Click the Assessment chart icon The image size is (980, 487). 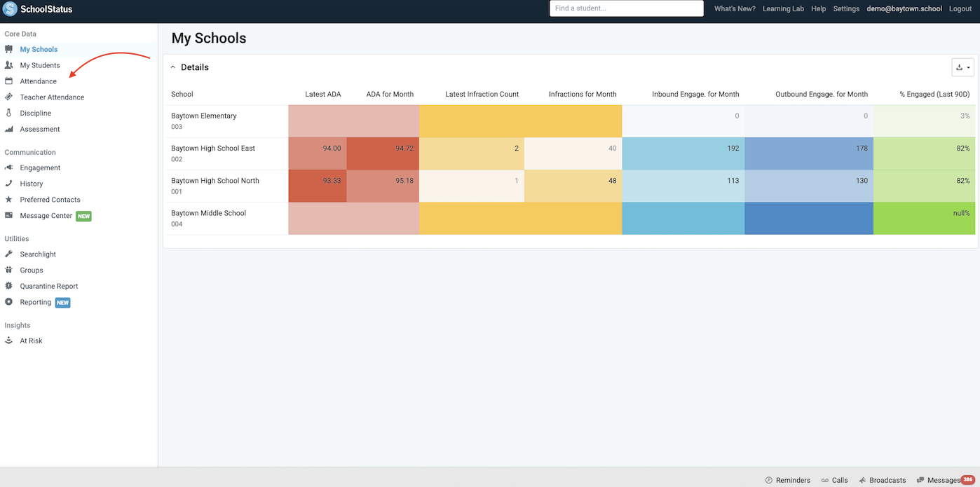pyautogui.click(x=9, y=129)
